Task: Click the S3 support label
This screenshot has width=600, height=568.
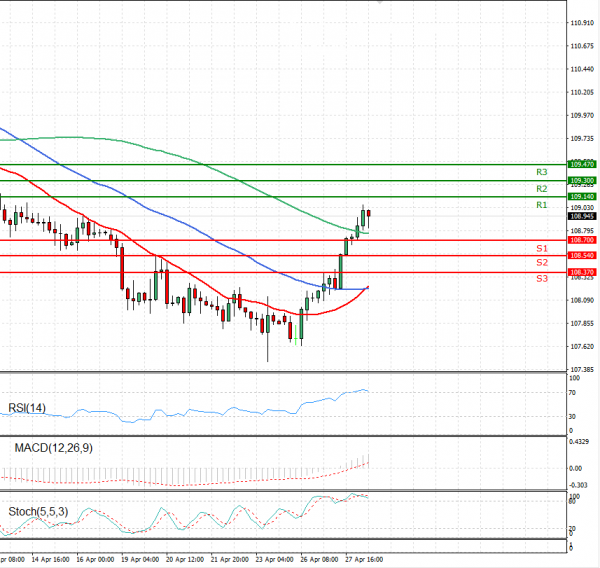Action: click(x=541, y=279)
